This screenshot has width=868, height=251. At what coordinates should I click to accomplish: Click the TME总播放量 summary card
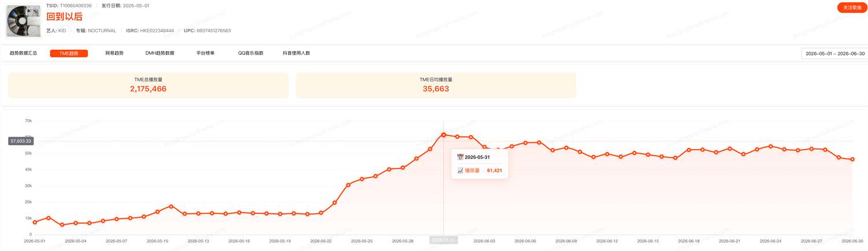148,85
